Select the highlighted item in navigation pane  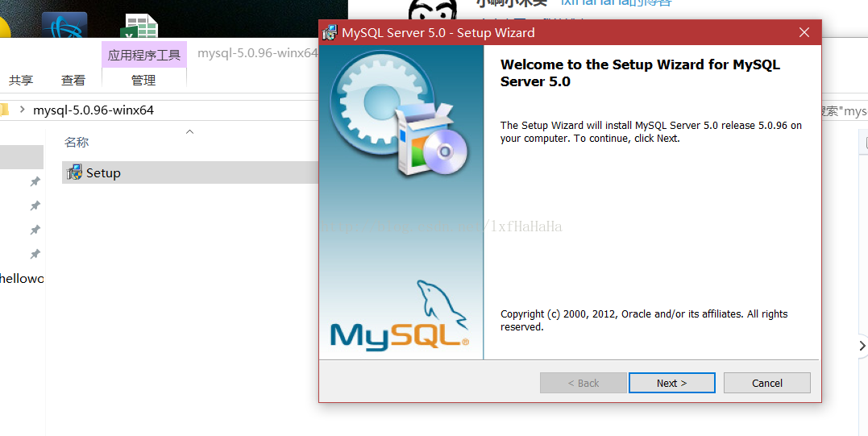click(x=22, y=157)
